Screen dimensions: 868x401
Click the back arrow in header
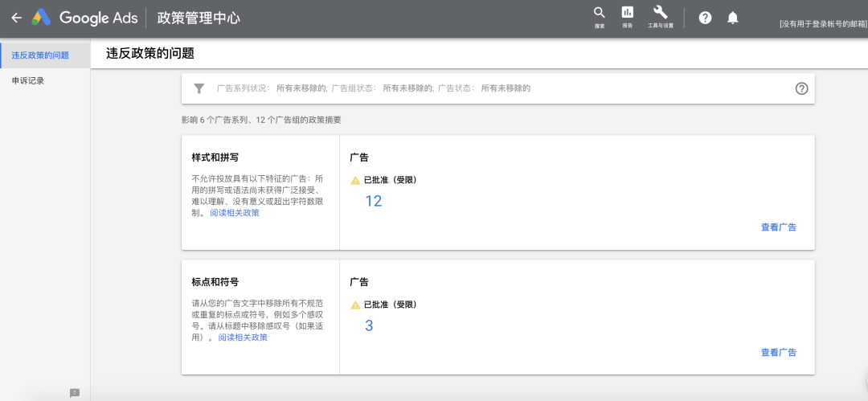[16, 18]
